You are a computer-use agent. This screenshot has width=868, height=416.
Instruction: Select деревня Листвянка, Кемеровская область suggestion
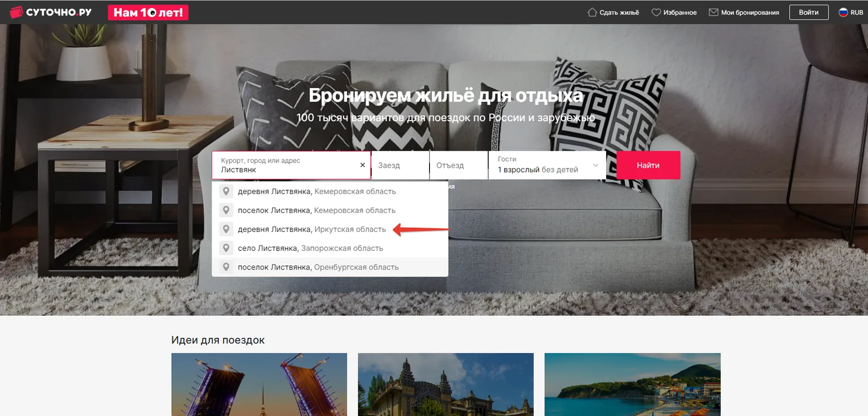[330, 192]
